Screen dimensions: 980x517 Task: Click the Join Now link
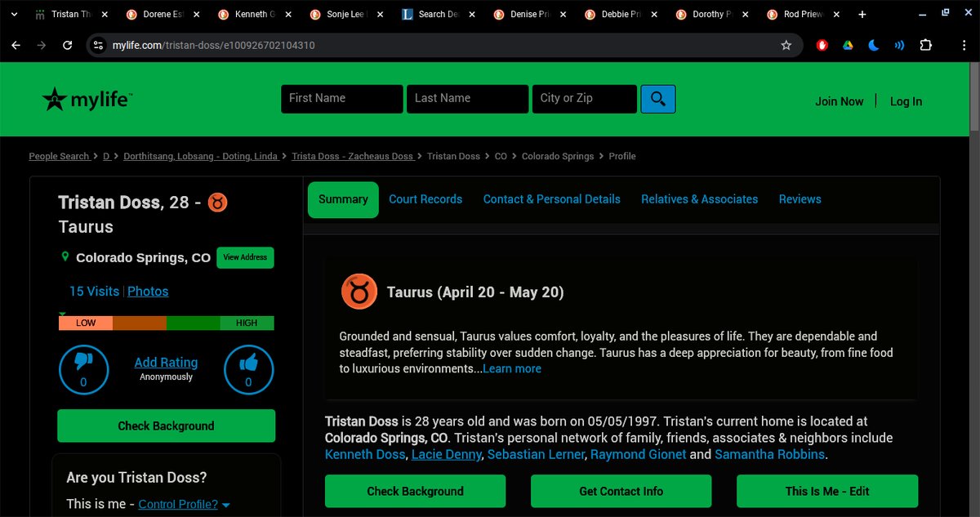pyautogui.click(x=839, y=101)
